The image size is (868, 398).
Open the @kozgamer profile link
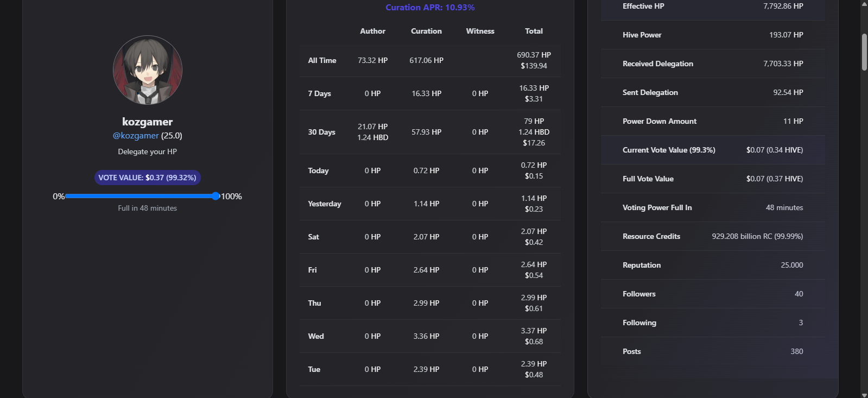click(x=136, y=136)
